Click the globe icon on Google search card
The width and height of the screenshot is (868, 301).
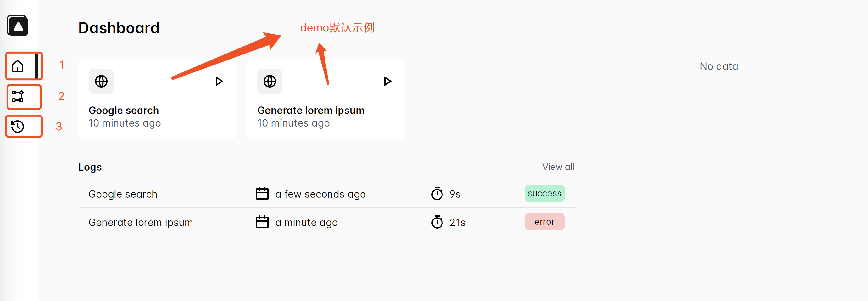point(101,81)
